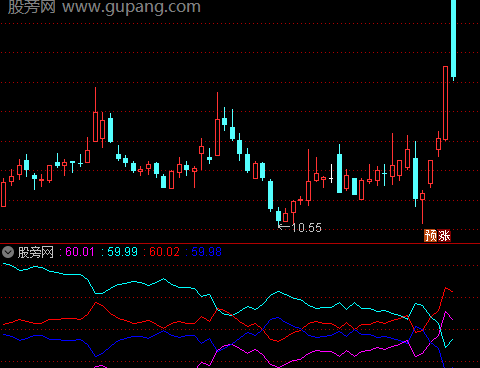
Task: Click the blue value 59.98
Action: coord(206,252)
